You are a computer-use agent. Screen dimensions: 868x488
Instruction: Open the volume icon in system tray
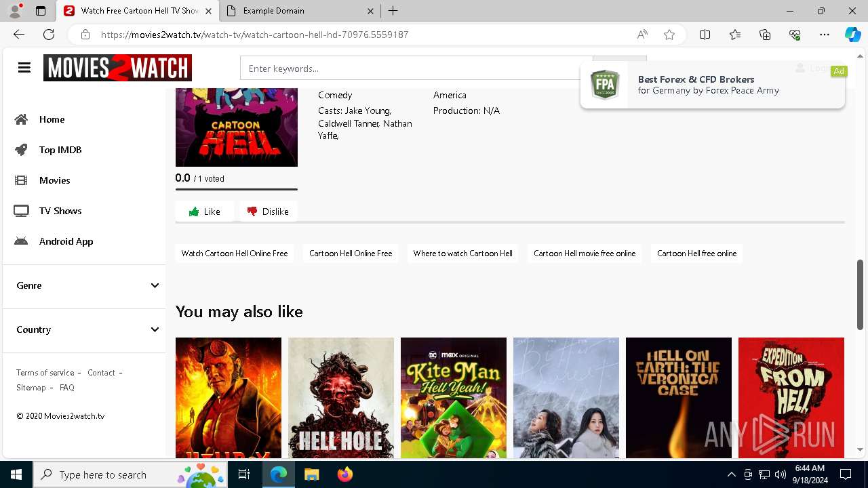tap(781, 474)
